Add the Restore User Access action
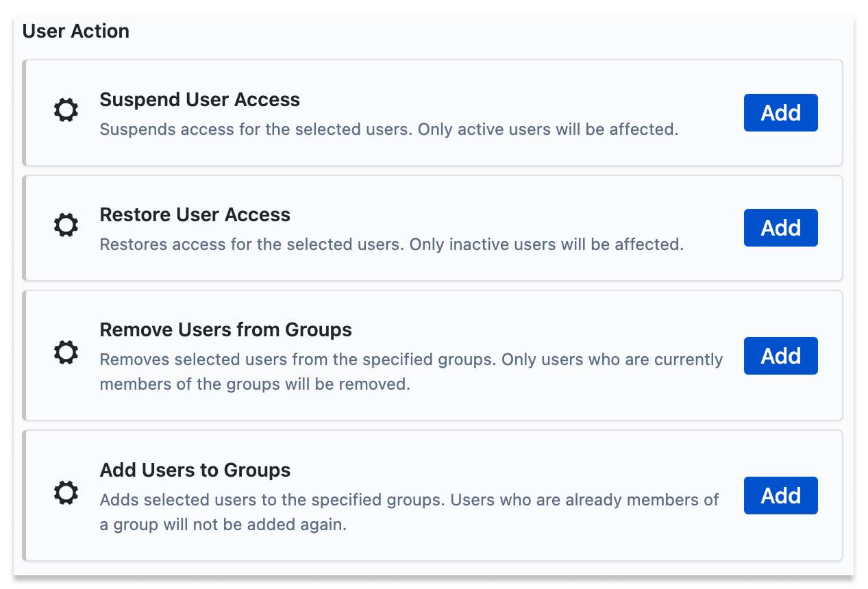The image size is (868, 589). click(x=780, y=227)
